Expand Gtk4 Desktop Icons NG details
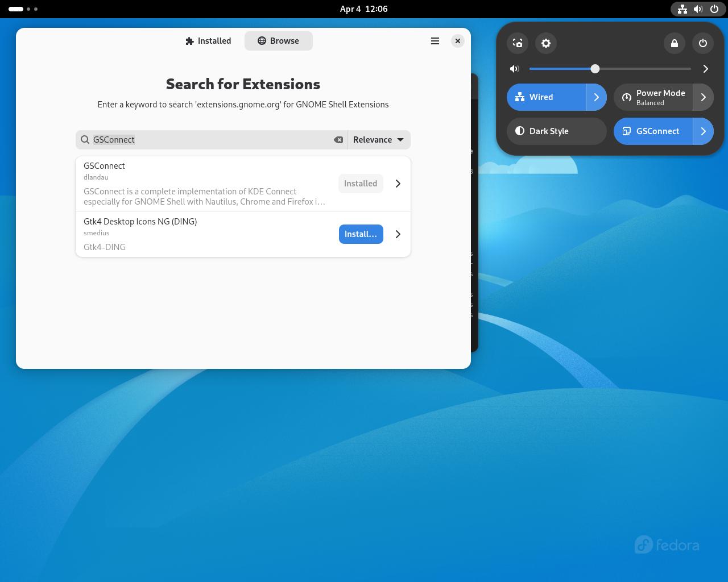The height and width of the screenshot is (582, 728). [398, 234]
